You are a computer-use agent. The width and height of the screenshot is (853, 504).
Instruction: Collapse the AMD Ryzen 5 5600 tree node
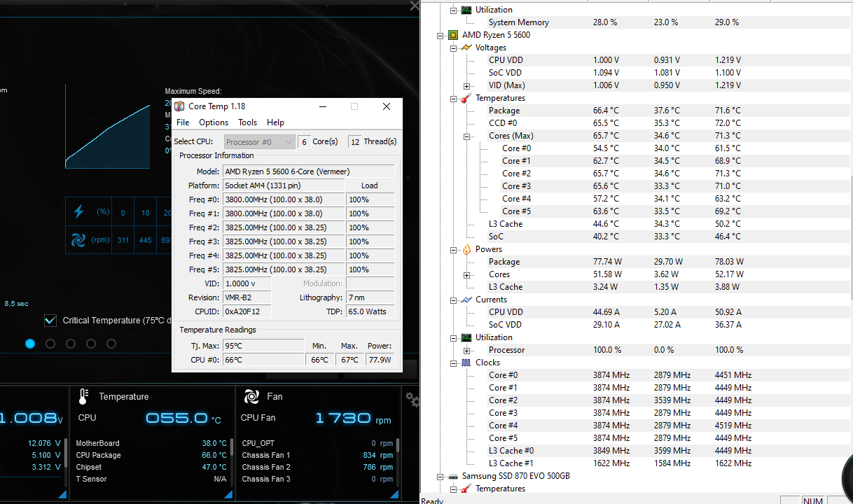[441, 35]
